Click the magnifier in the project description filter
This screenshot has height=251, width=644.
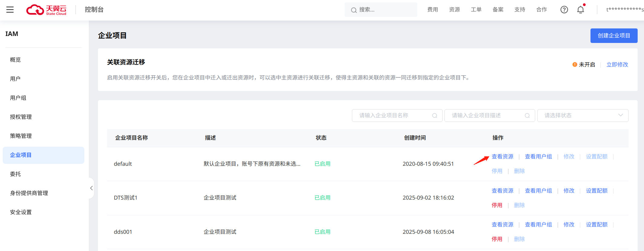click(527, 116)
